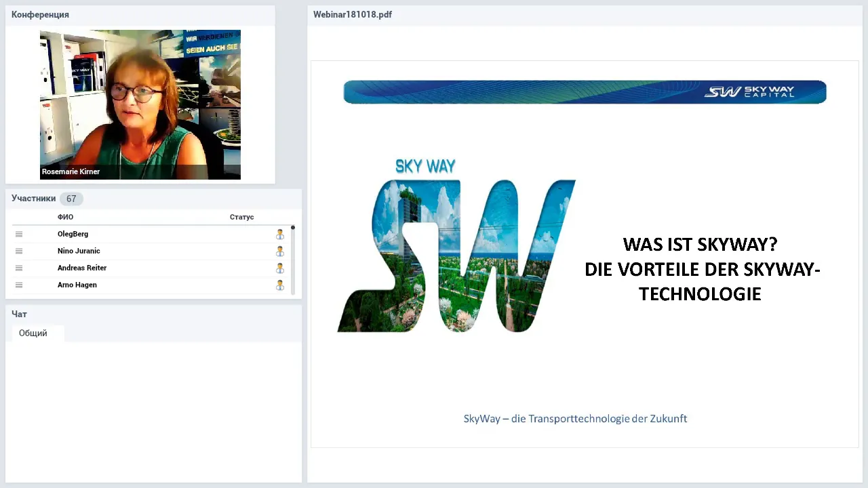Open the menu handle for Arno Hagen

click(x=19, y=285)
